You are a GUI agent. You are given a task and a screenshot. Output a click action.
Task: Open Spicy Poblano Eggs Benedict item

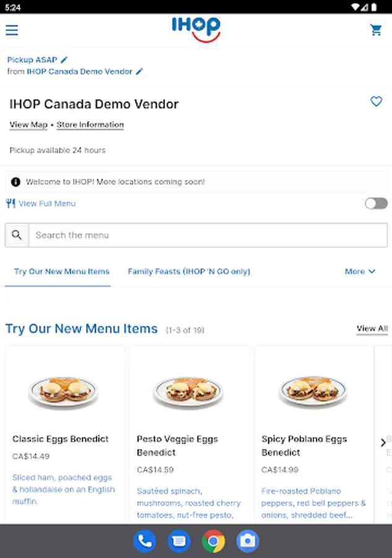point(304,445)
